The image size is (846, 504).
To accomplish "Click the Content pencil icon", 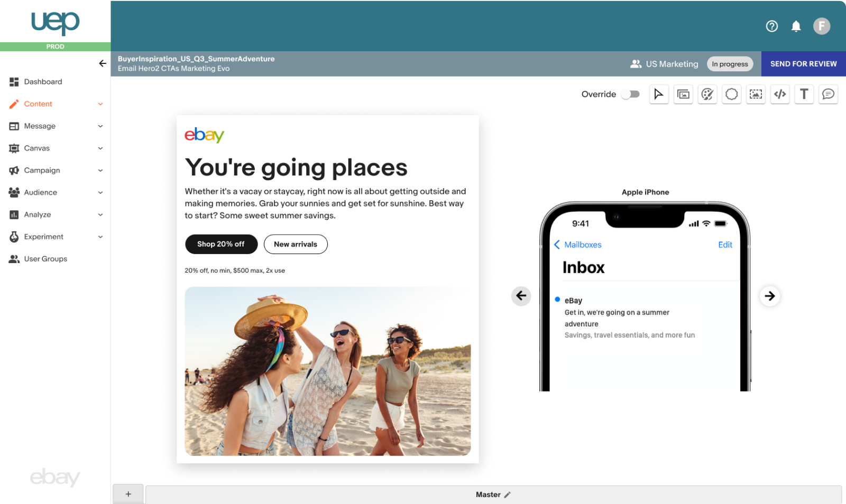I will coord(14,104).
